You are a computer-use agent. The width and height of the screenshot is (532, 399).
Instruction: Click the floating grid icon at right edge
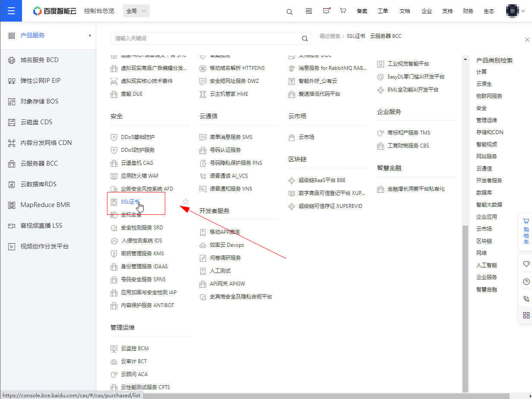click(x=526, y=315)
